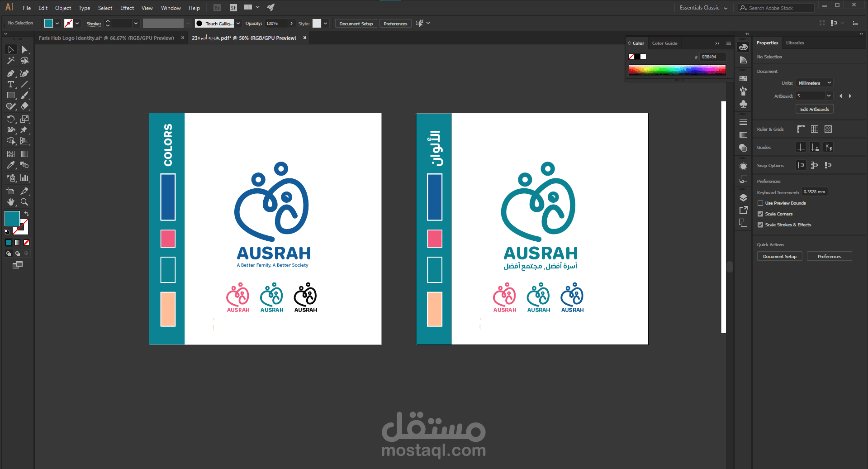The image size is (868, 469).
Task: Toggle Snap to Point option
Action: [801, 165]
